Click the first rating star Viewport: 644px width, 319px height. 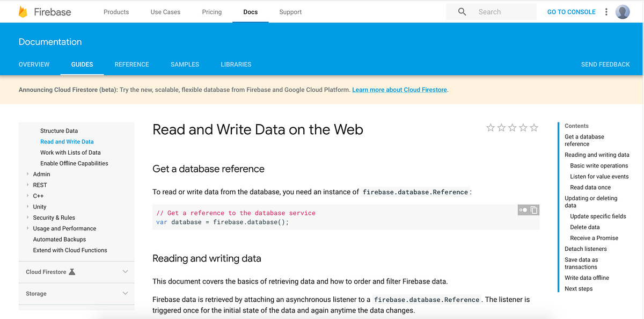(x=491, y=128)
